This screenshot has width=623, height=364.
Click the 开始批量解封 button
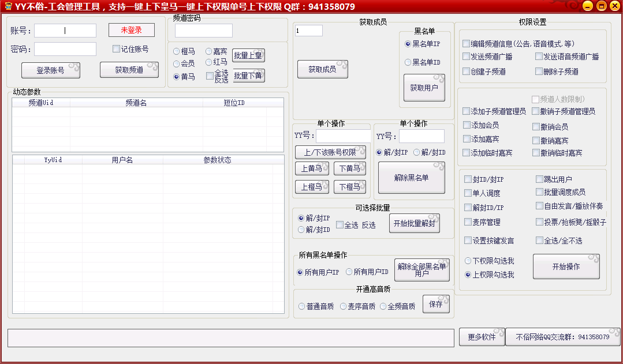point(415,223)
